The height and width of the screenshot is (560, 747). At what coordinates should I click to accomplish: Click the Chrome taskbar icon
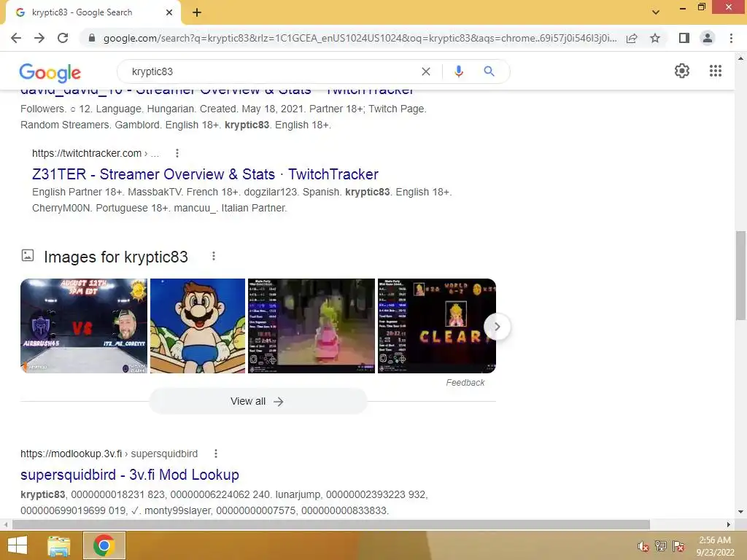click(104, 545)
